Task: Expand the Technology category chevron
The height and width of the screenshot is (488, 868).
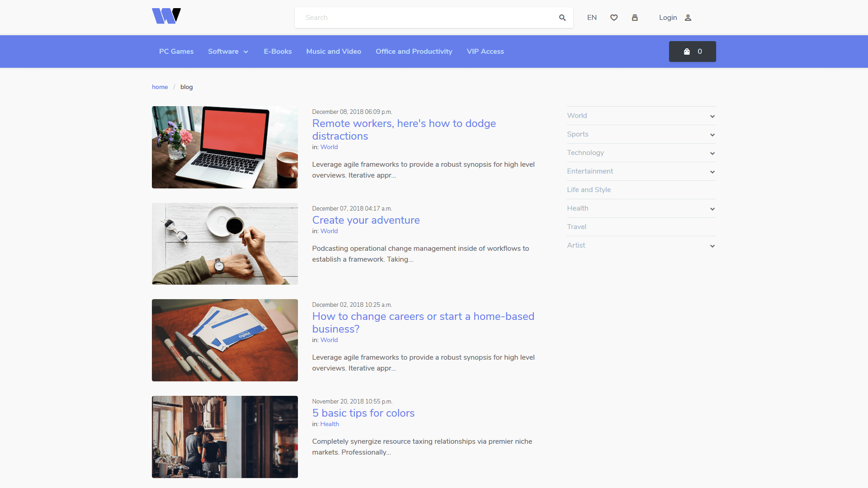Action: tap(712, 153)
